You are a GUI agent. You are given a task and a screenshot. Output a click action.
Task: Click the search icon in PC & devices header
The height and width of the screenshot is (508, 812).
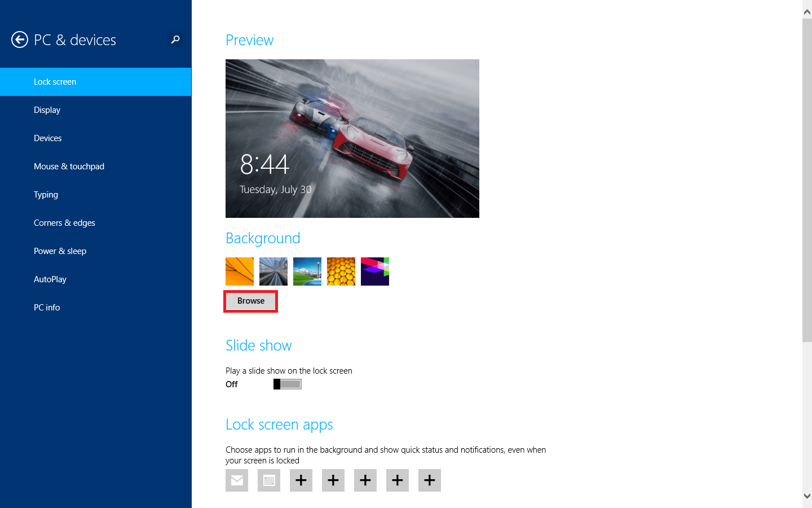coord(175,40)
